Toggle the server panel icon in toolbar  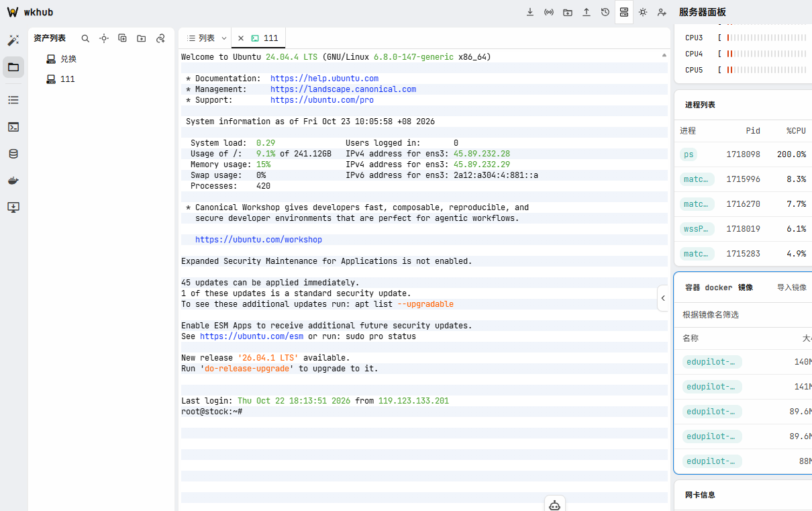624,12
